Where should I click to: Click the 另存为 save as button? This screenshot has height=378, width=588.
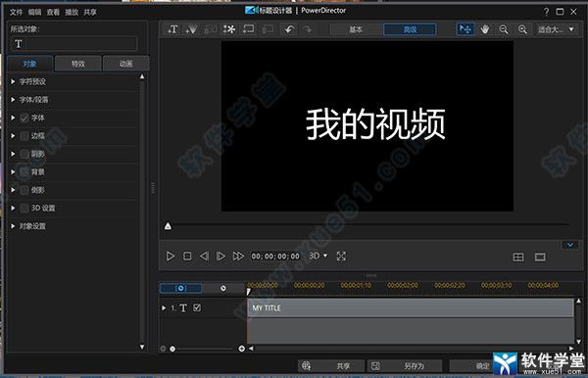coord(405,366)
